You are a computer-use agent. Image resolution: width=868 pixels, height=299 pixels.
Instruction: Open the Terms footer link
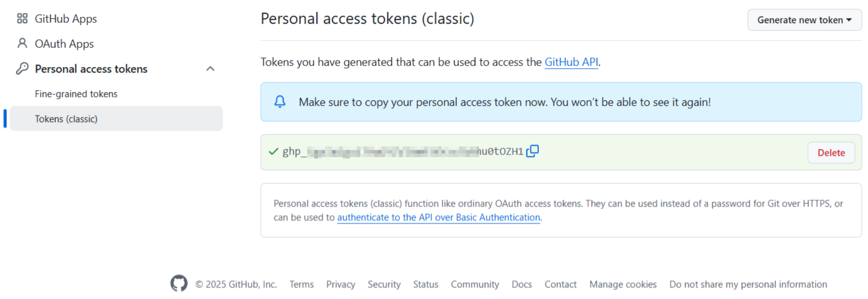click(x=301, y=284)
